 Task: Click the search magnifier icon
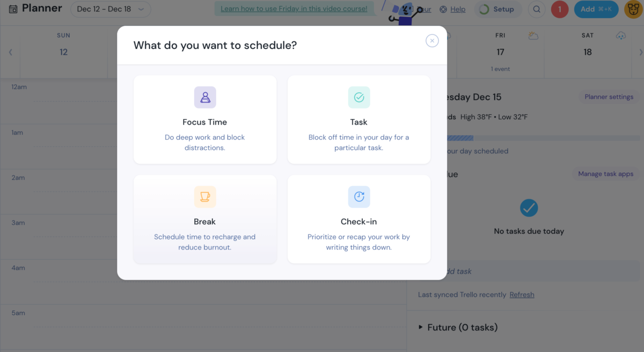(x=537, y=9)
